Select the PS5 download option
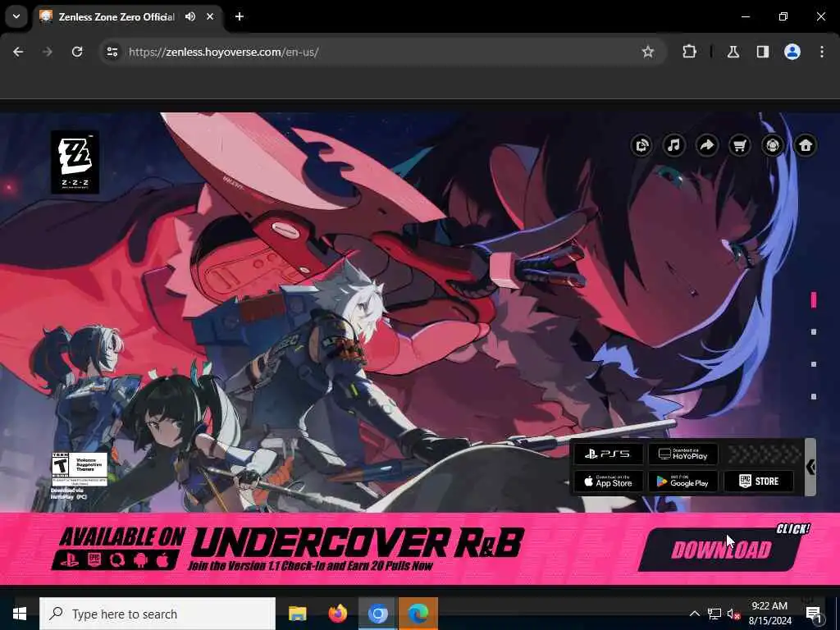Image resolution: width=840 pixels, height=630 pixels. (608, 454)
